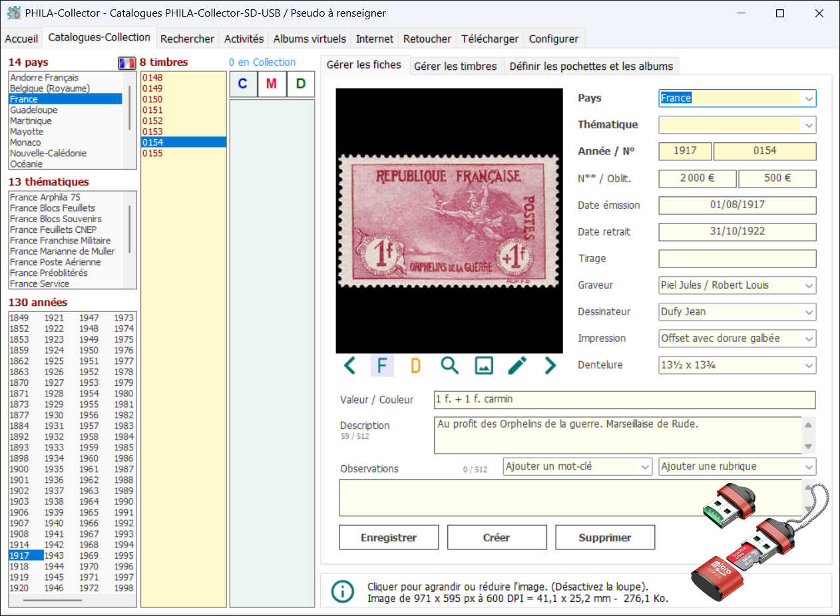Open the Internet tab
Screen dimensions: 840x616
coord(375,39)
